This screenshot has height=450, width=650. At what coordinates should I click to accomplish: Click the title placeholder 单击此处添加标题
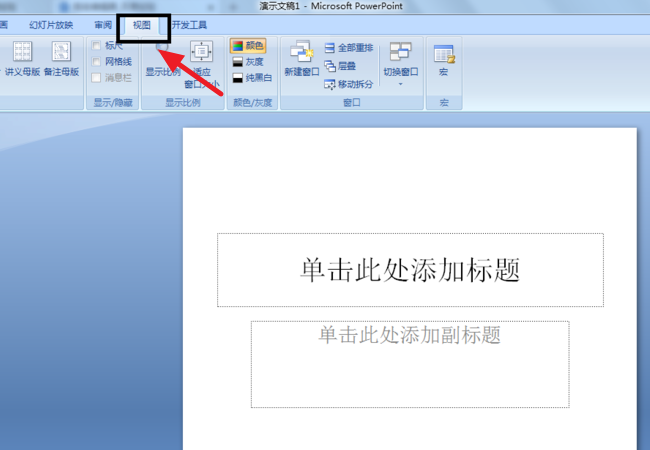click(410, 270)
